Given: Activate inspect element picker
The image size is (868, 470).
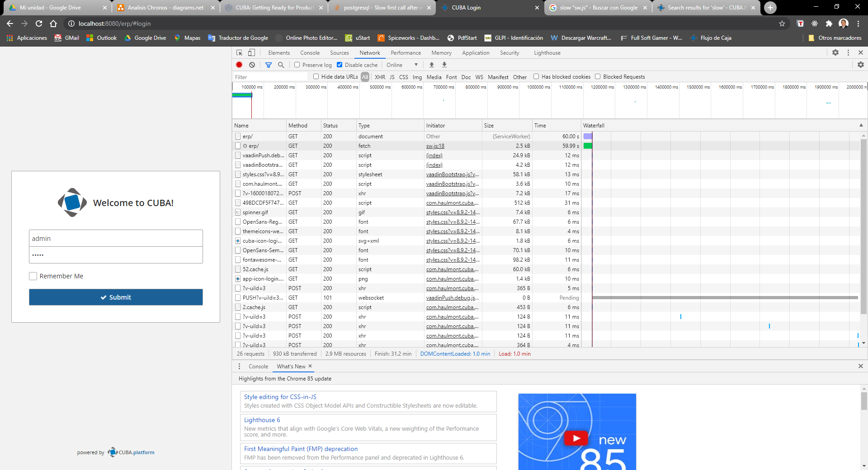Looking at the screenshot, I should tap(240, 53).
